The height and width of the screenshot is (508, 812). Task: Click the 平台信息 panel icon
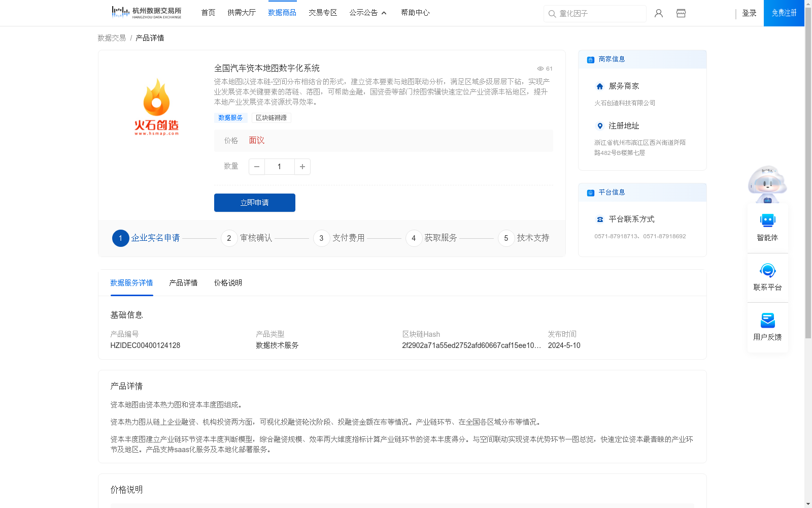pos(591,193)
